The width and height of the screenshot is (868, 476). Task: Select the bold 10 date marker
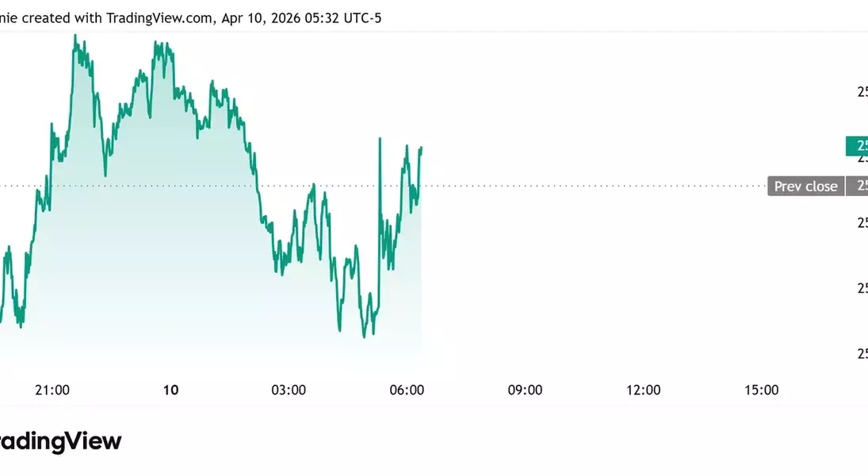point(170,390)
